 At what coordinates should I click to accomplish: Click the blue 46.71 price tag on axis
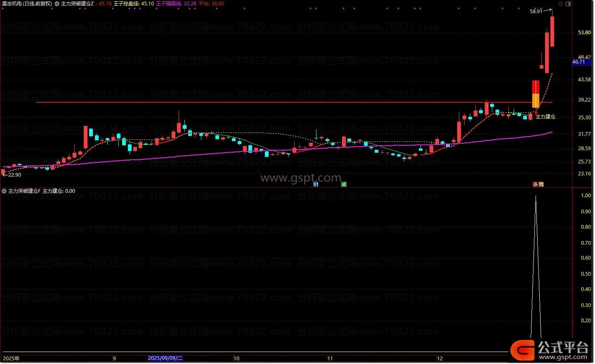tap(578, 62)
